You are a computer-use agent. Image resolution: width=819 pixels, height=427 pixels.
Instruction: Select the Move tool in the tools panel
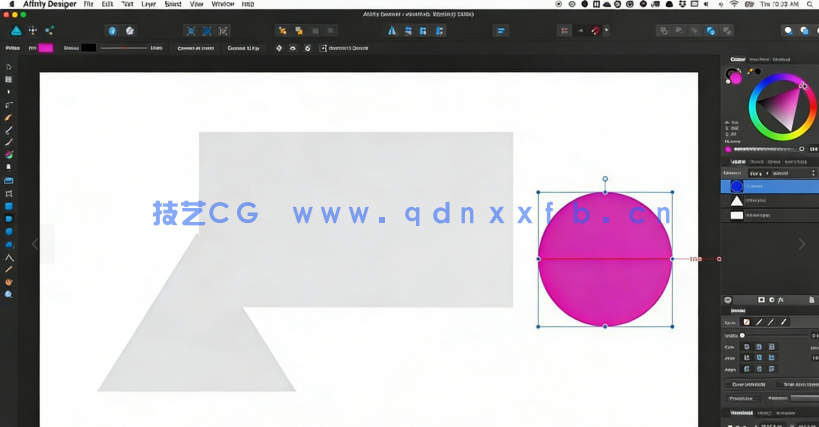click(x=8, y=67)
